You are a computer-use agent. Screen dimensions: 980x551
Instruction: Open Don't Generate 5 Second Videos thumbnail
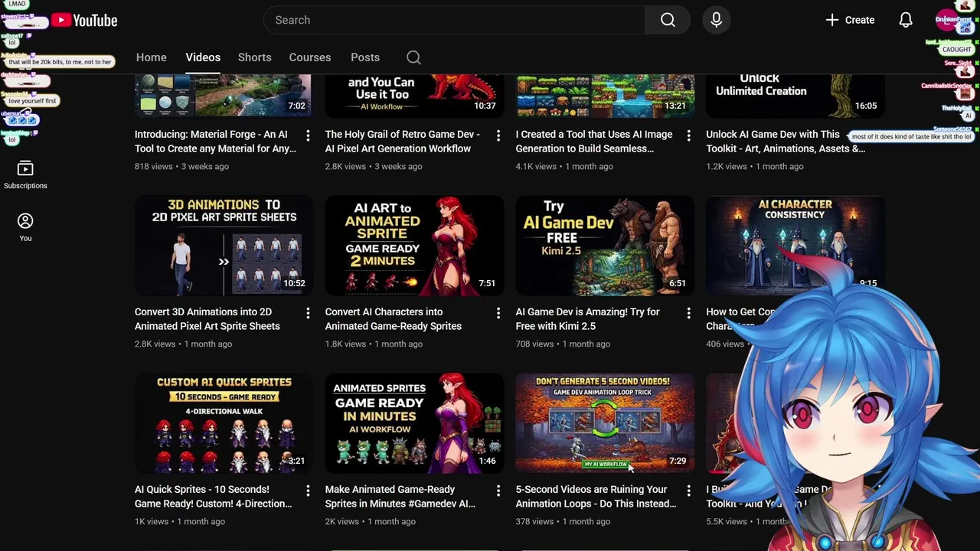[x=605, y=423]
